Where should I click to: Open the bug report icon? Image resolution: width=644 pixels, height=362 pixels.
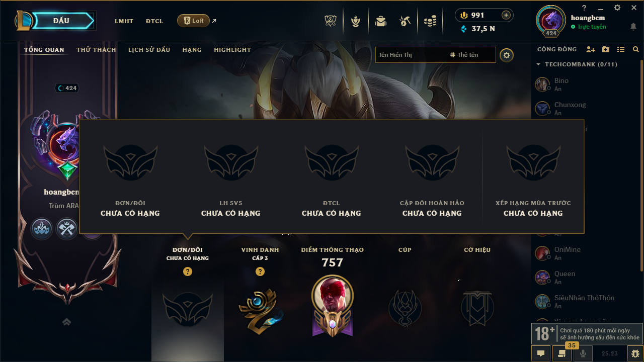635,353
